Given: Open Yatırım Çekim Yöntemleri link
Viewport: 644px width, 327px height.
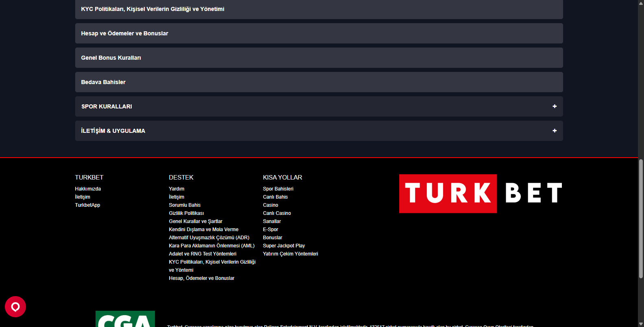Looking at the screenshot, I should click(x=290, y=254).
